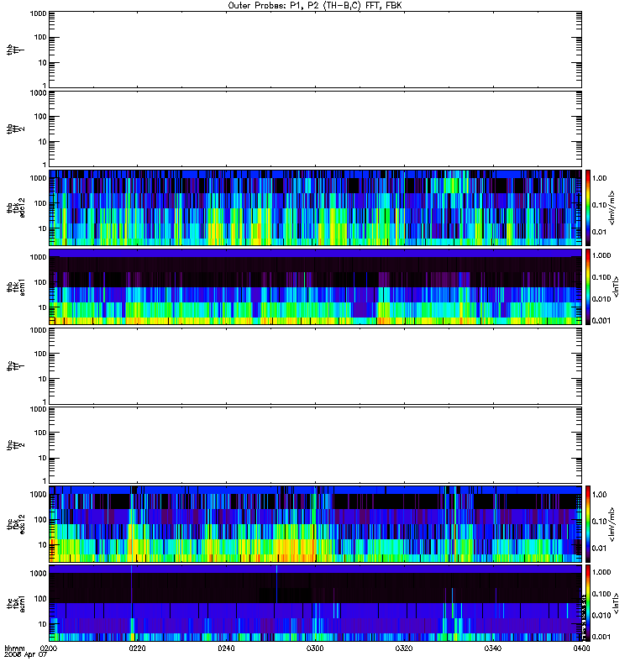
Task: Pick the thb fbk edc12 color bar
Action: (x=588, y=207)
